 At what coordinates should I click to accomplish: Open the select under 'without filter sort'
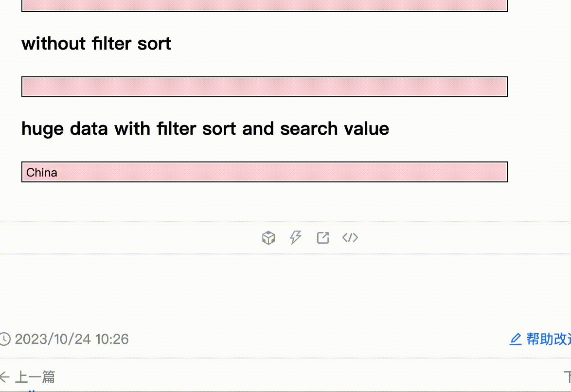pyautogui.click(x=265, y=87)
